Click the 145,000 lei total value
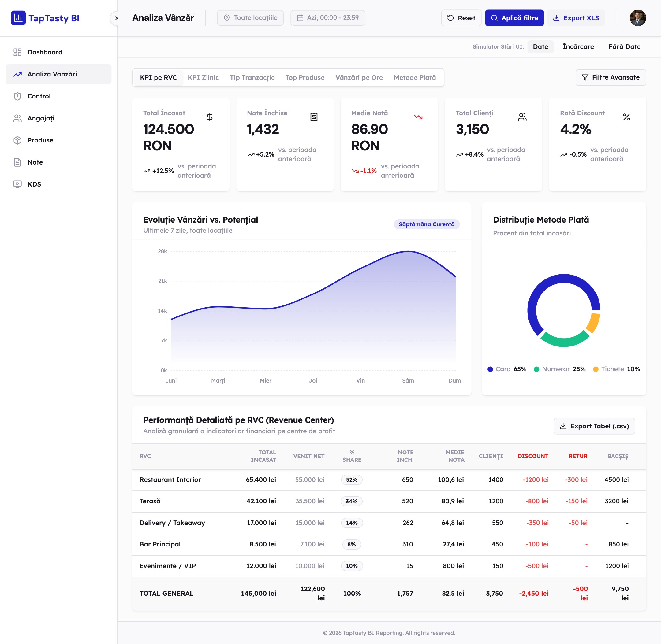 [258, 593]
